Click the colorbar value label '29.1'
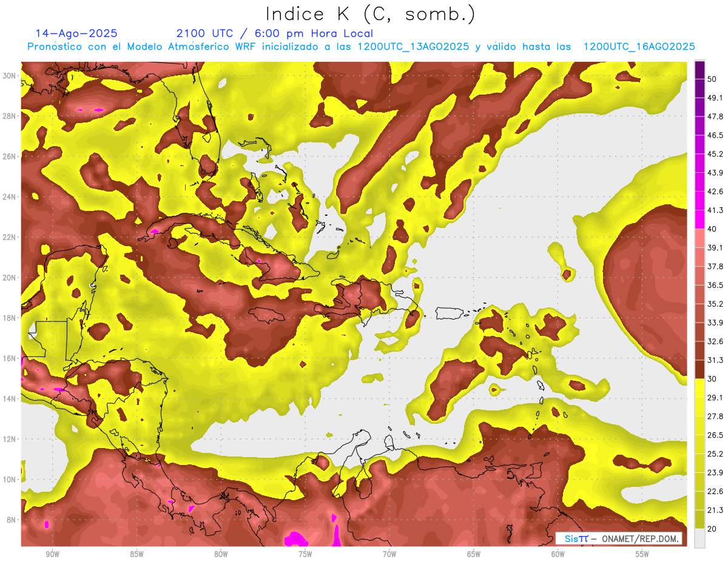 pos(715,398)
